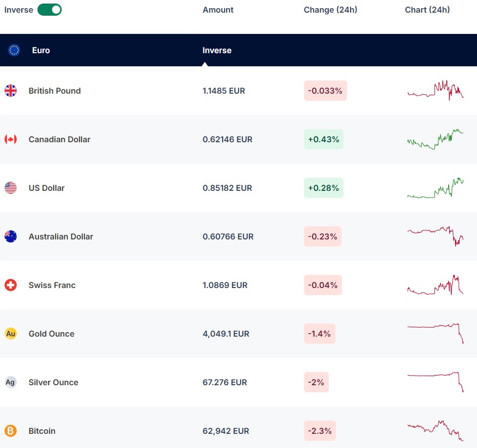This screenshot has height=448, width=477.
Task: Click the Swiss Franc flag icon
Action: pos(11,285)
